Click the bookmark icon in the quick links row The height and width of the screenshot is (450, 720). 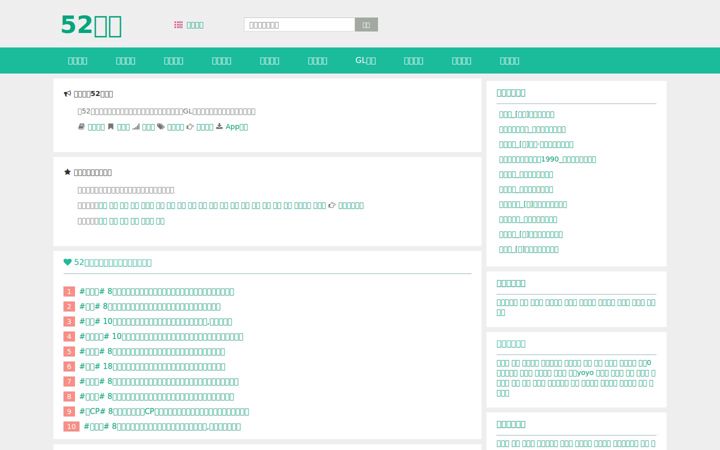111,127
